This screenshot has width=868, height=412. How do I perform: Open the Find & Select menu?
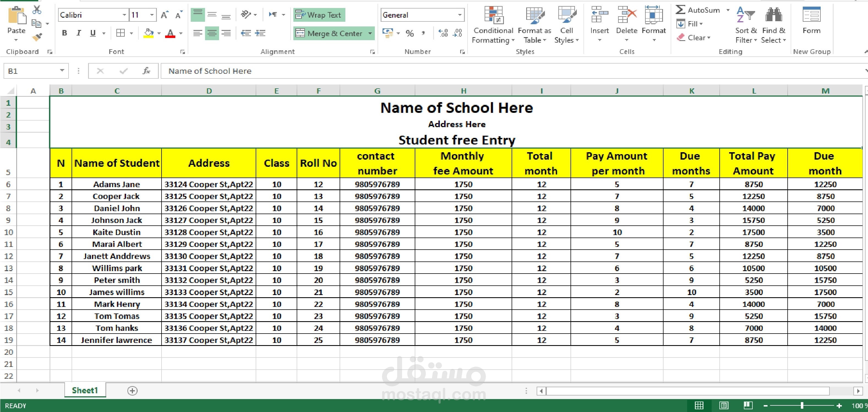pyautogui.click(x=774, y=25)
